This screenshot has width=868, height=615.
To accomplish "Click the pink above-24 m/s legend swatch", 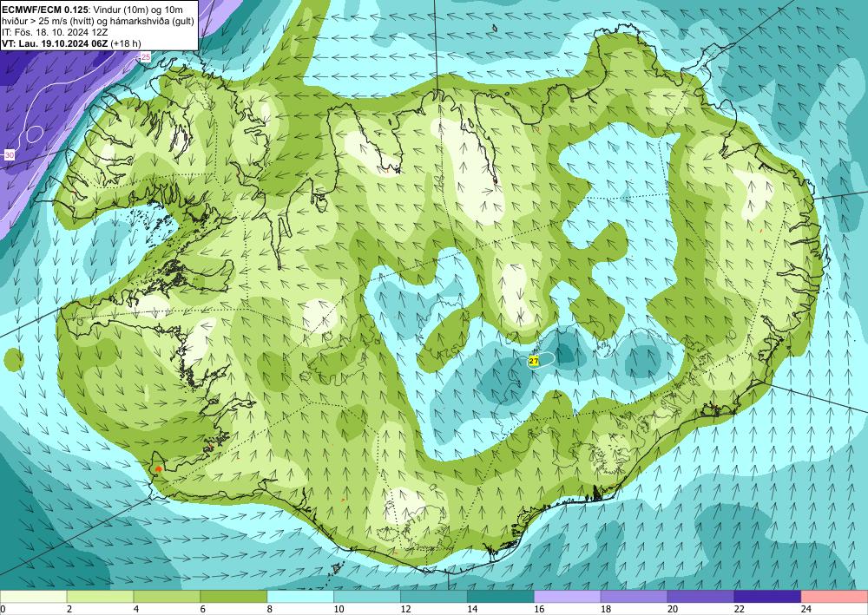I will [834, 597].
